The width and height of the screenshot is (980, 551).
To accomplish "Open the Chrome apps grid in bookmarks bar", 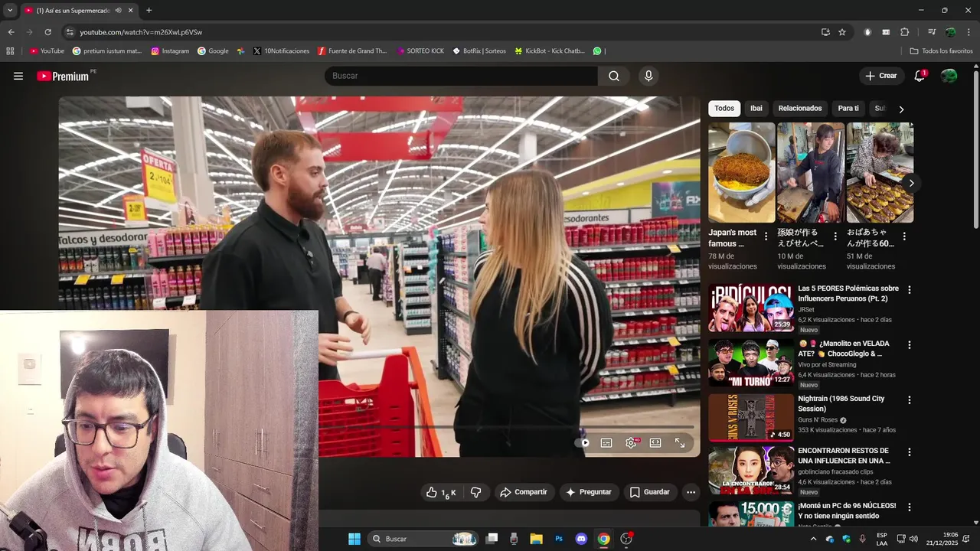I will [10, 51].
